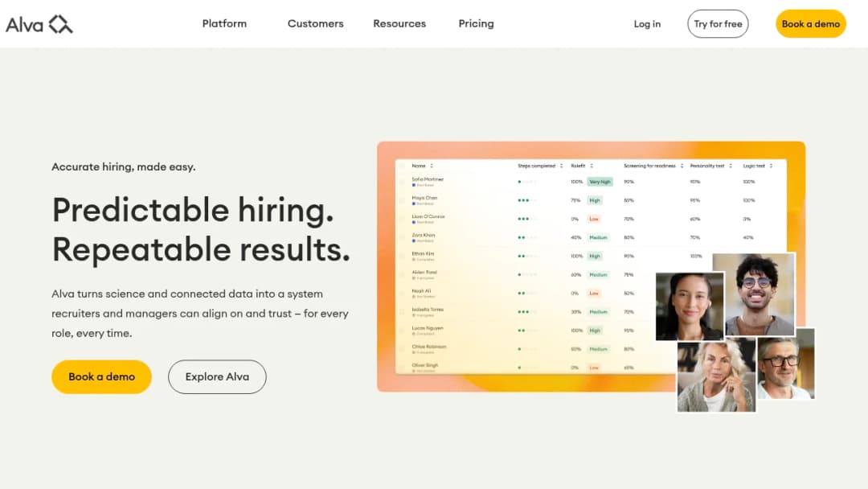Select candidate Sofia Martinez in the table

(428, 179)
